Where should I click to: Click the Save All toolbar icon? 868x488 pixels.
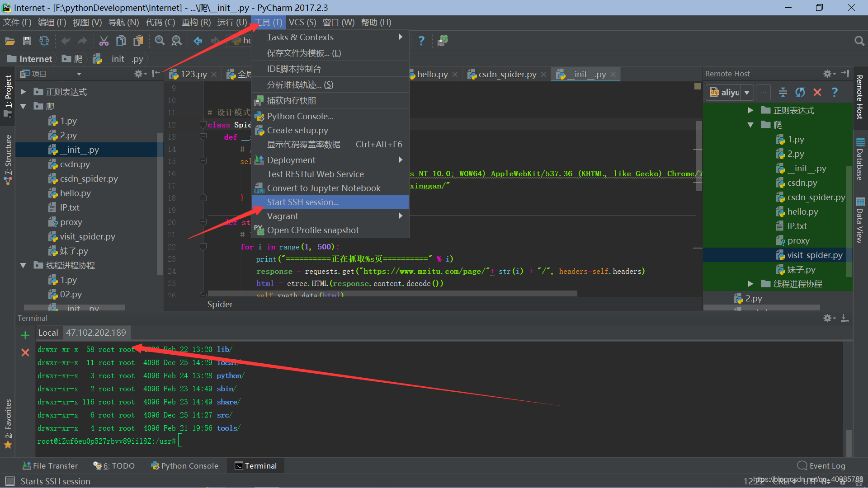[27, 41]
